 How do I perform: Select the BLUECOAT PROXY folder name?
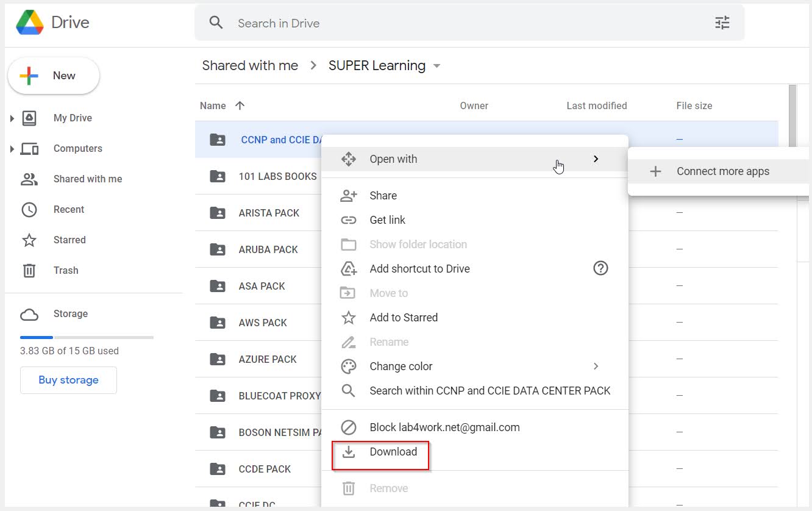pyautogui.click(x=280, y=396)
